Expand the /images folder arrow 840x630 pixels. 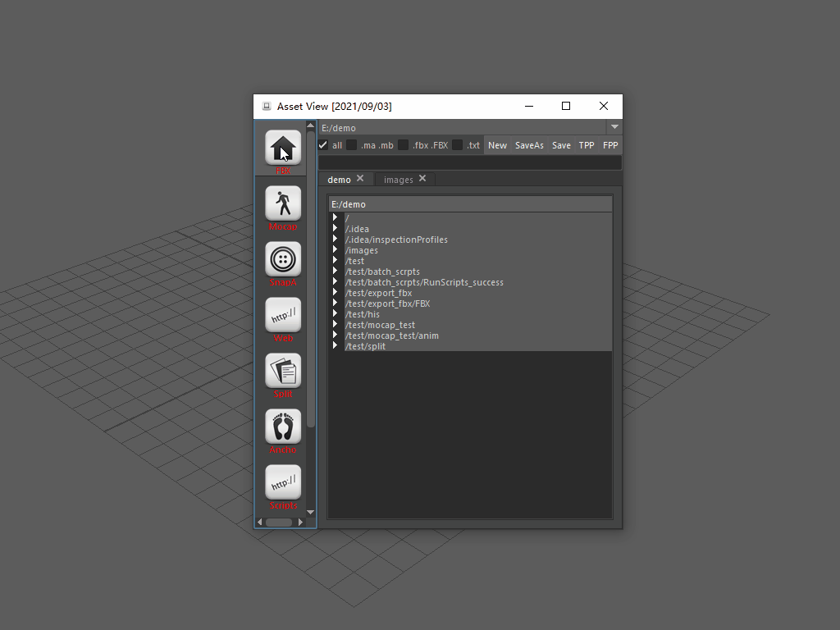point(336,250)
